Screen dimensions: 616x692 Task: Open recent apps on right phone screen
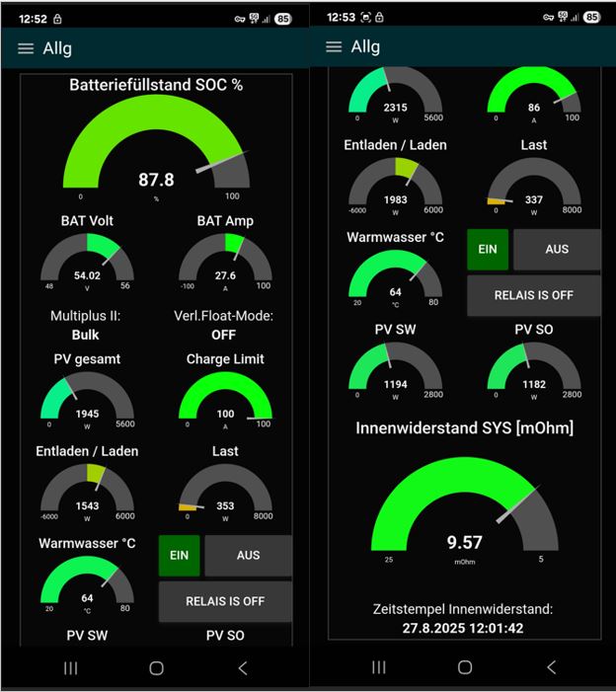(x=379, y=667)
